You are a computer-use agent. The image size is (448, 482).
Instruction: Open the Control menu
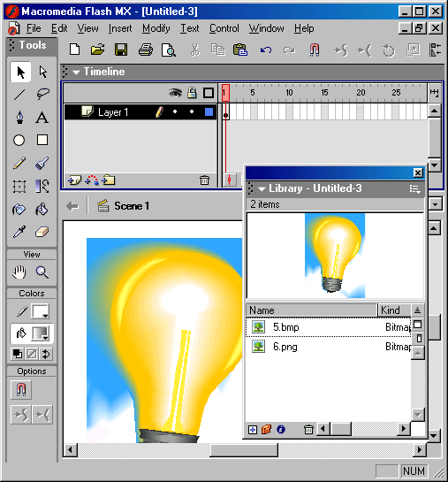[224, 28]
